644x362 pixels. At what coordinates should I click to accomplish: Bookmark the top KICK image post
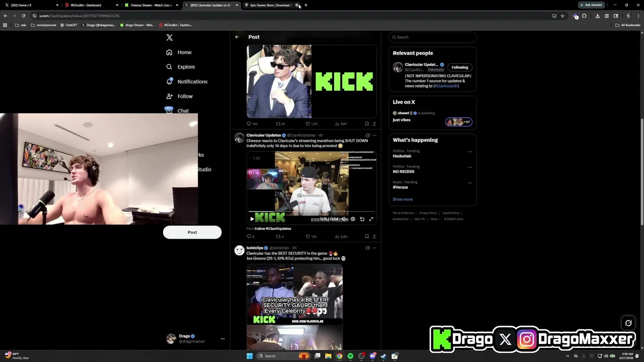click(367, 124)
